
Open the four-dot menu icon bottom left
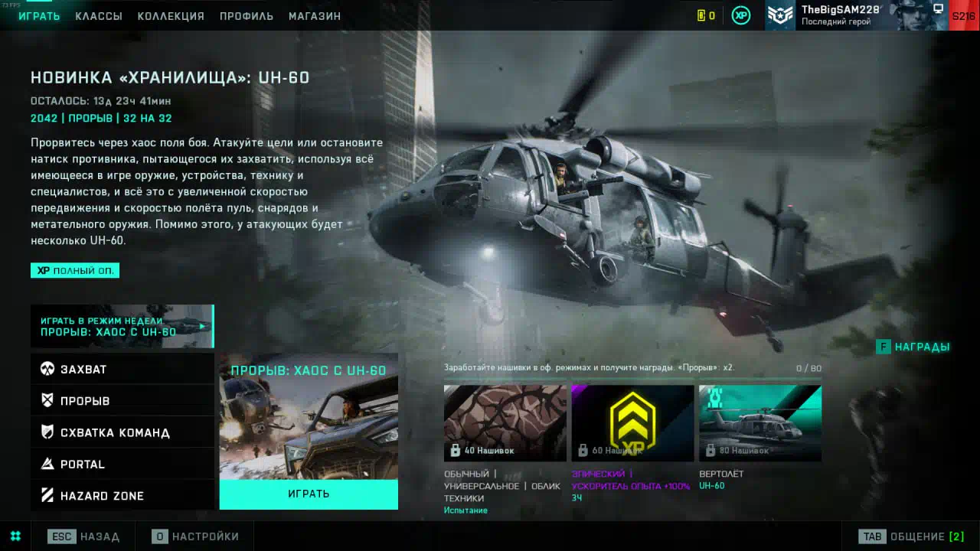(x=15, y=536)
